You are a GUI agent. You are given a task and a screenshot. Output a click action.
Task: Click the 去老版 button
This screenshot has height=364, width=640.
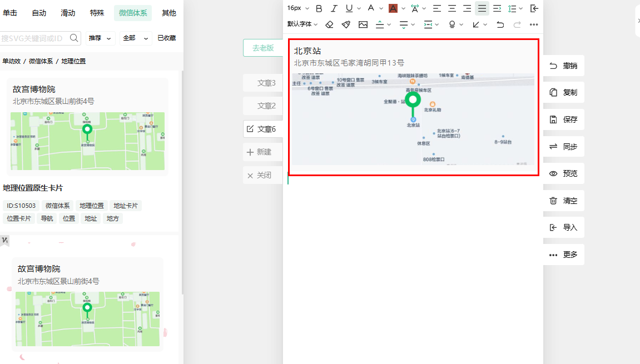[x=263, y=48]
